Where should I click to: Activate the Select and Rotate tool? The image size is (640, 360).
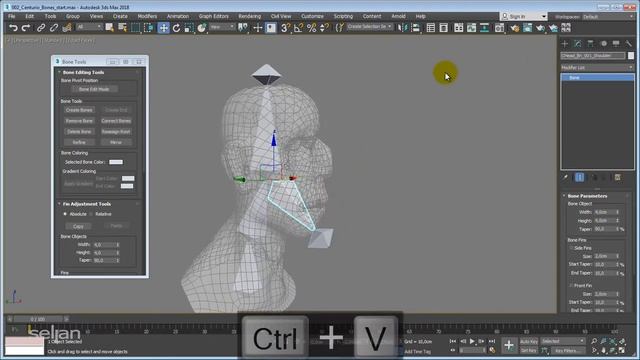point(176,28)
